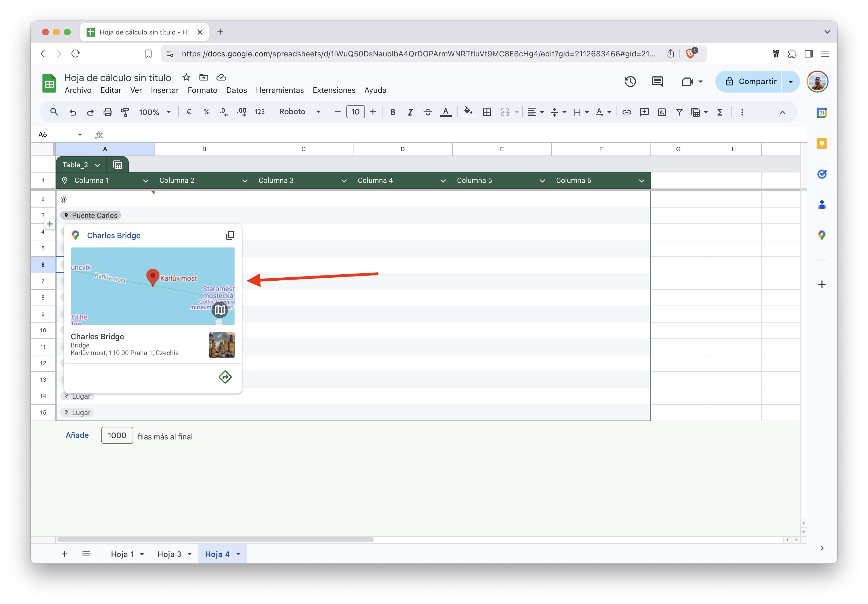This screenshot has height=604, width=868.
Task: Open the functions sigma menu
Action: (719, 112)
